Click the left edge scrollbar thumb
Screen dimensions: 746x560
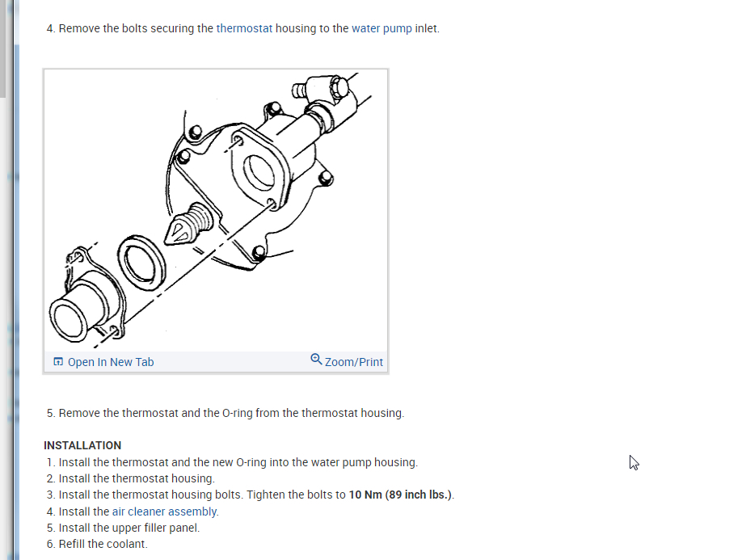point(3,48)
